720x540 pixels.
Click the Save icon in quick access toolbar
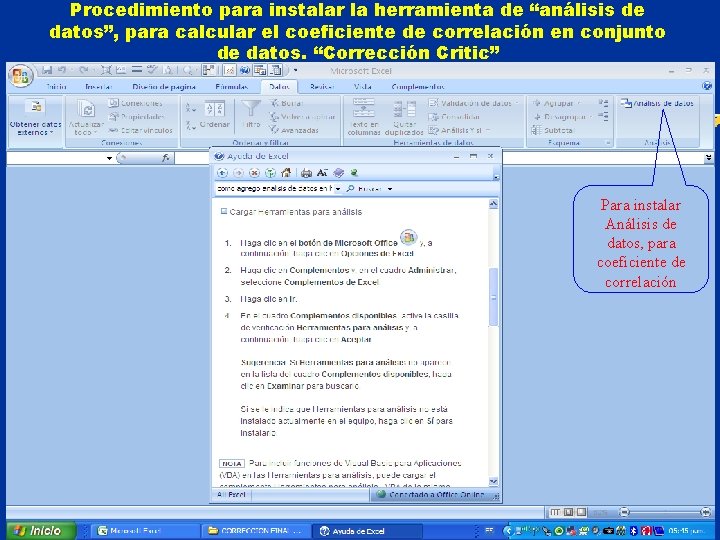(x=47, y=70)
